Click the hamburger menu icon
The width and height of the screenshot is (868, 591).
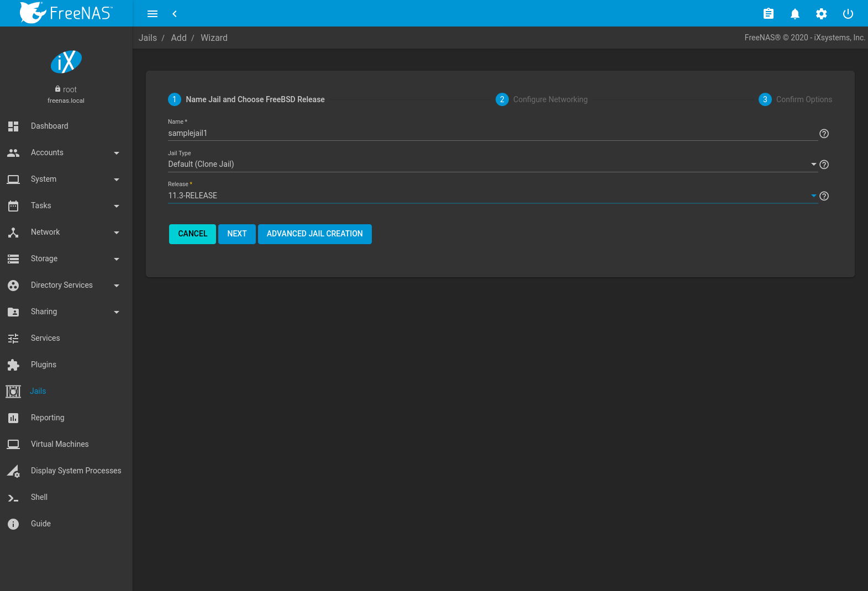pos(152,14)
